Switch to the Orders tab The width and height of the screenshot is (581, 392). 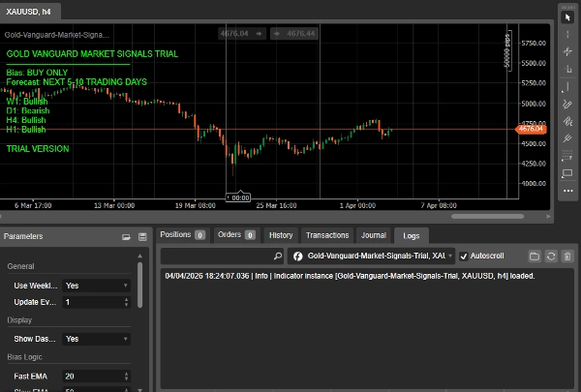(236, 235)
